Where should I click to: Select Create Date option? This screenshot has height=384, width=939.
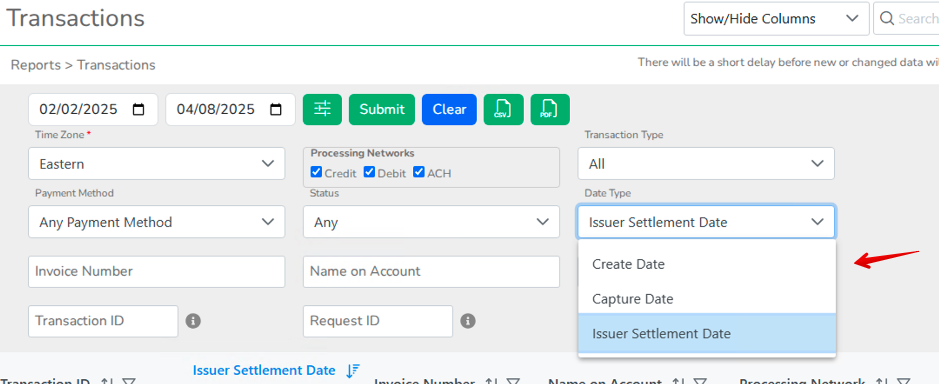[x=707, y=264]
